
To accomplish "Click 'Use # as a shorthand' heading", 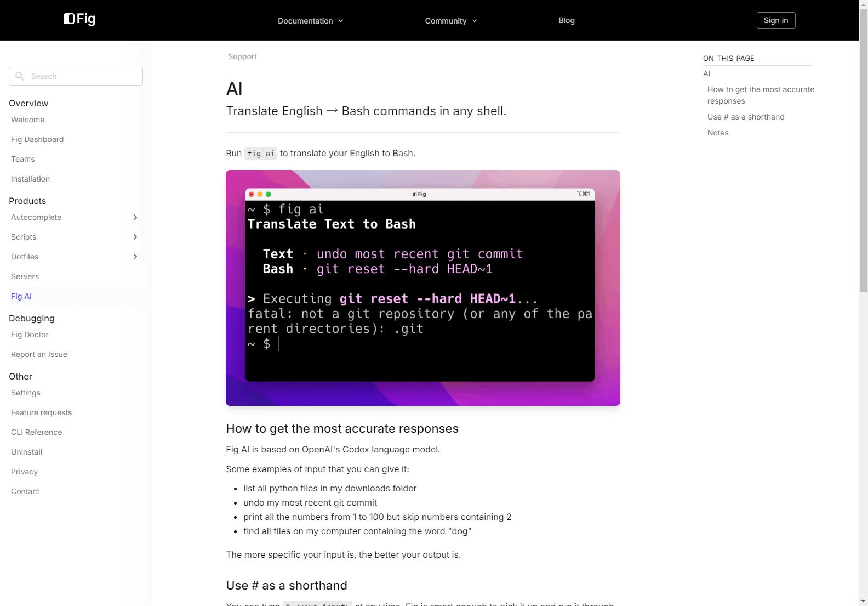I will tap(287, 585).
